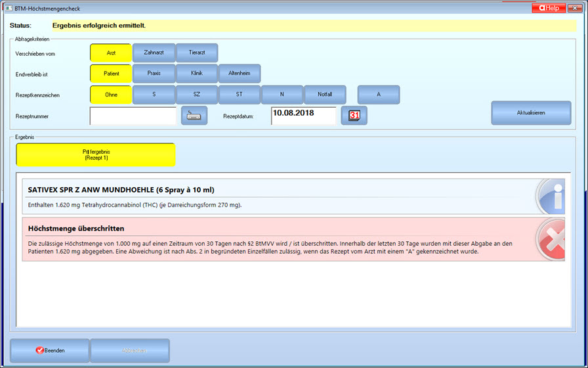Click the BTM-Höchstmengencheck window icon
Image resolution: width=588 pixels, height=368 pixels.
pyautogui.click(x=7, y=8)
